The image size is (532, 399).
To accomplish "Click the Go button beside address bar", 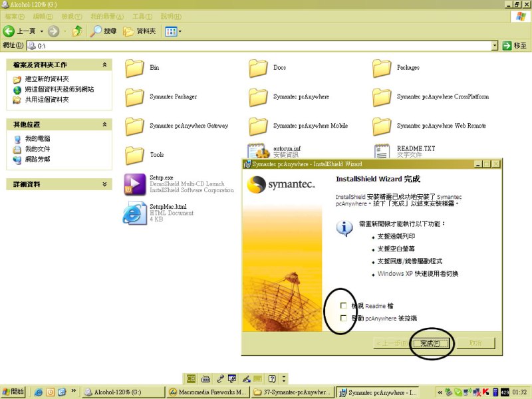I will 515,45.
